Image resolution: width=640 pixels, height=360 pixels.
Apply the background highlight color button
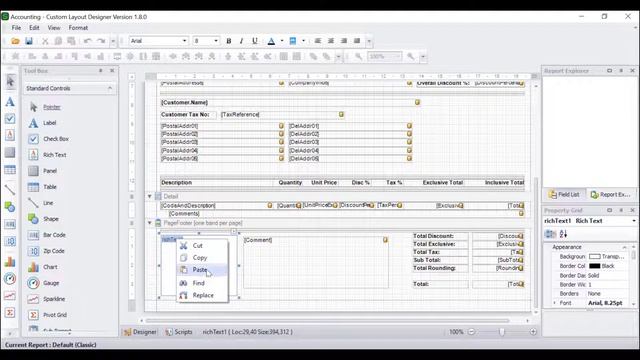293,41
